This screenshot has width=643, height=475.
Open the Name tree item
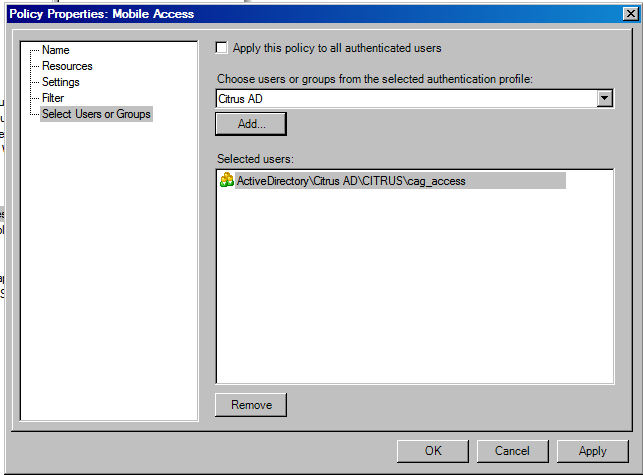(56, 50)
